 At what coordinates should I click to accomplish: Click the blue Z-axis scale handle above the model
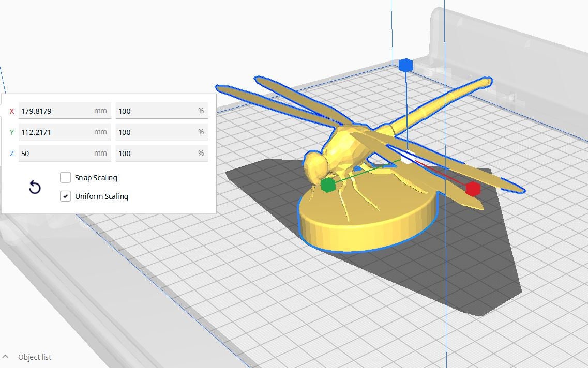tap(406, 65)
